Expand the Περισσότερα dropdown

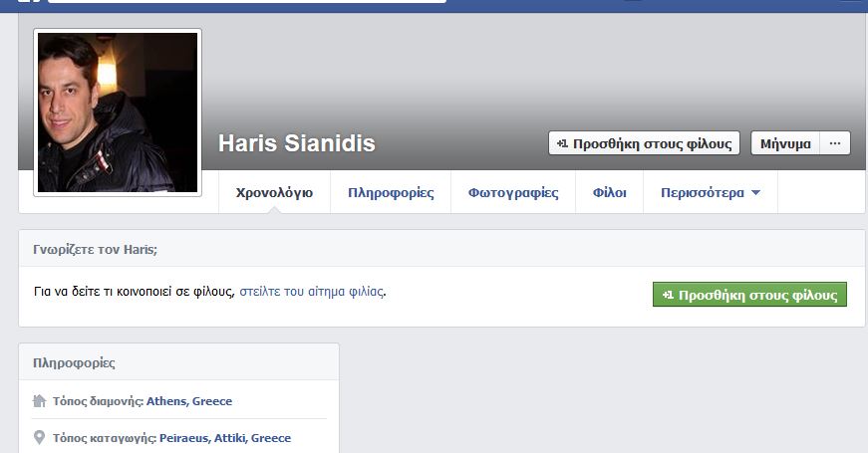pyautogui.click(x=710, y=193)
